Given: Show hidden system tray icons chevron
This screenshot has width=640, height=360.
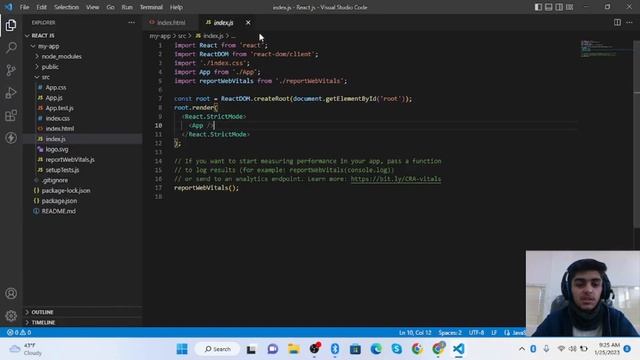Looking at the screenshot, I should [x=522, y=349].
